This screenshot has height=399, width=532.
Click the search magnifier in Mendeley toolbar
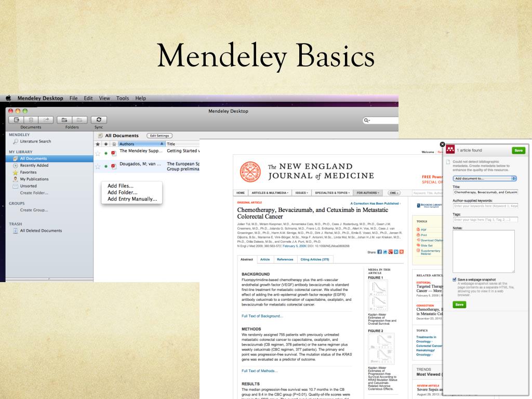click(366, 121)
